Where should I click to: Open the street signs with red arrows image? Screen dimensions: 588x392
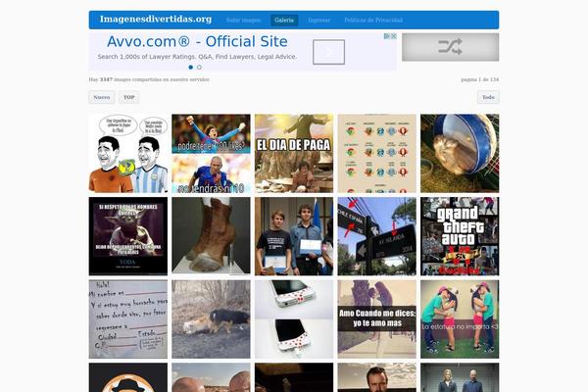click(x=377, y=236)
